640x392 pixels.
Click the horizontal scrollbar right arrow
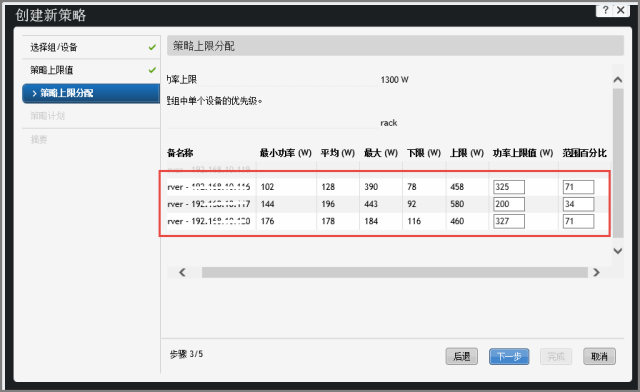pos(596,272)
